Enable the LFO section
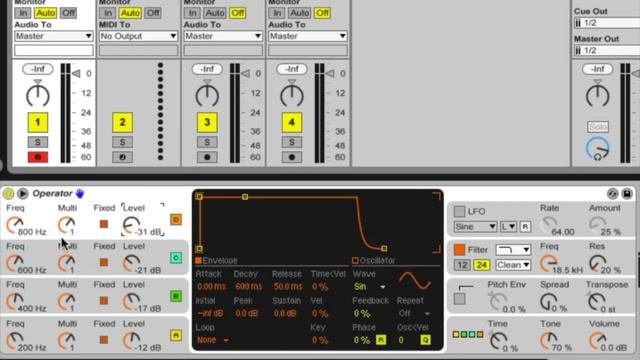 coord(459,211)
